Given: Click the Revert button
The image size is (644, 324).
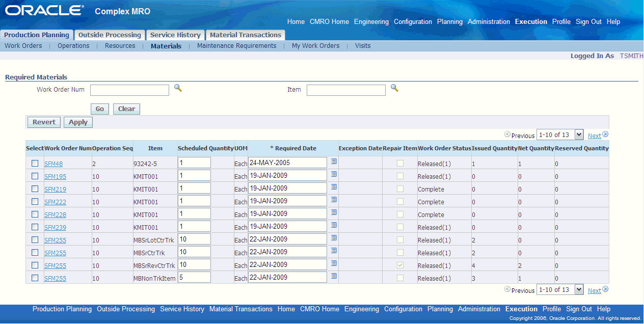Looking at the screenshot, I should (x=44, y=122).
